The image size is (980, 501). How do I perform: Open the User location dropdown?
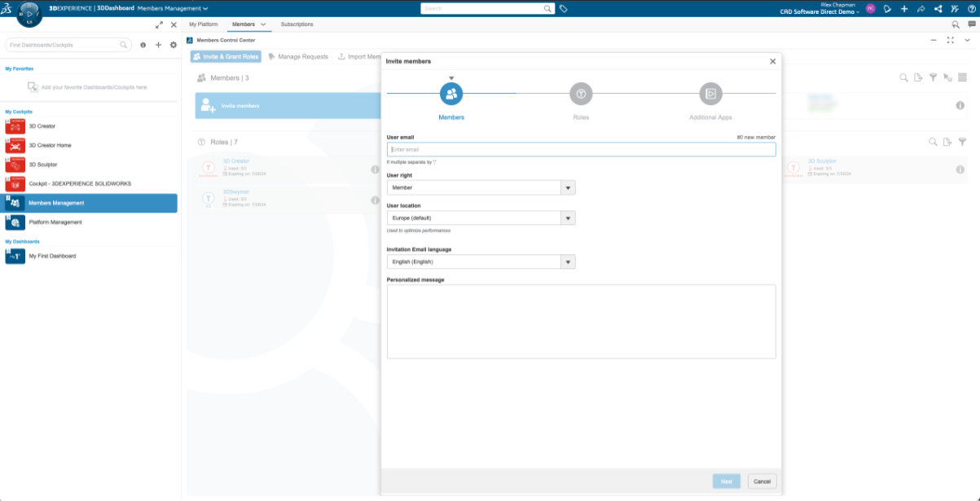click(481, 218)
